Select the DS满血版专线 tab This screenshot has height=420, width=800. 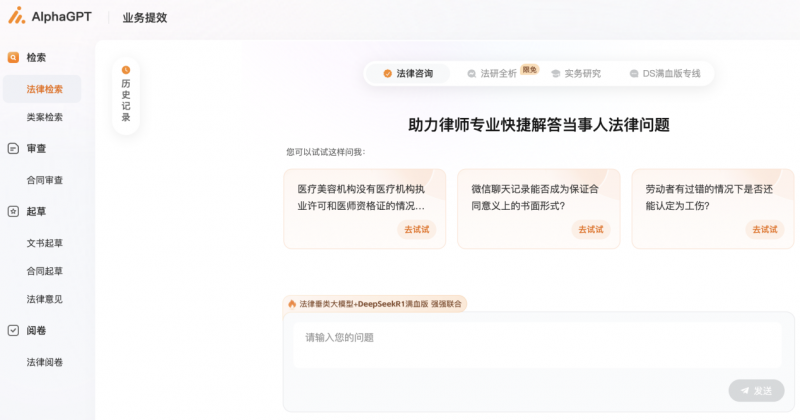click(665, 73)
